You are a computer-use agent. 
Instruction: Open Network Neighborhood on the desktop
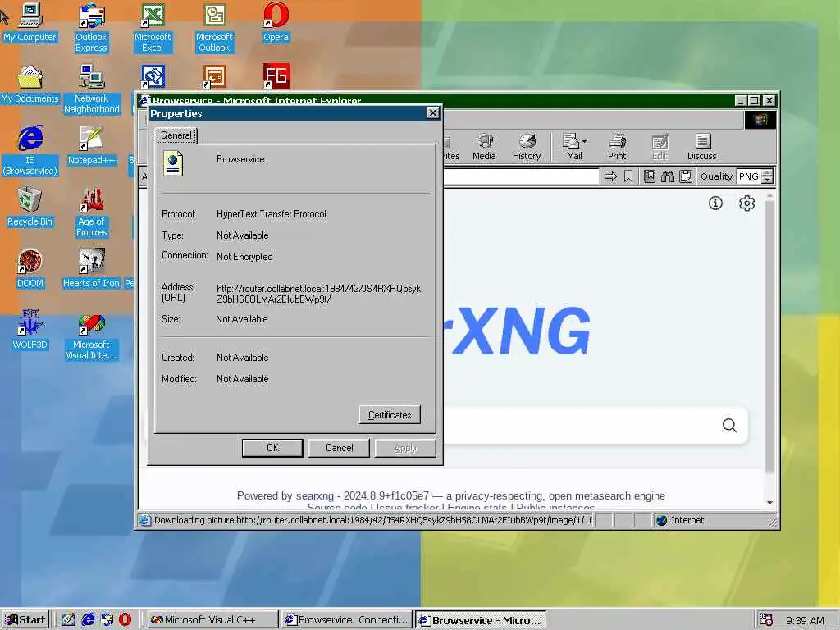[92, 89]
